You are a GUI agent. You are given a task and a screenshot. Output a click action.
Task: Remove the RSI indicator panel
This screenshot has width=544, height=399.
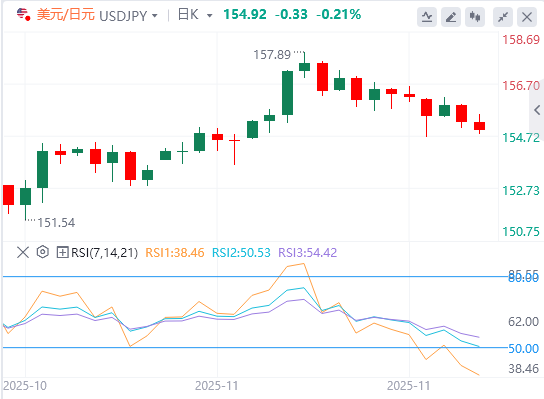click(23, 252)
